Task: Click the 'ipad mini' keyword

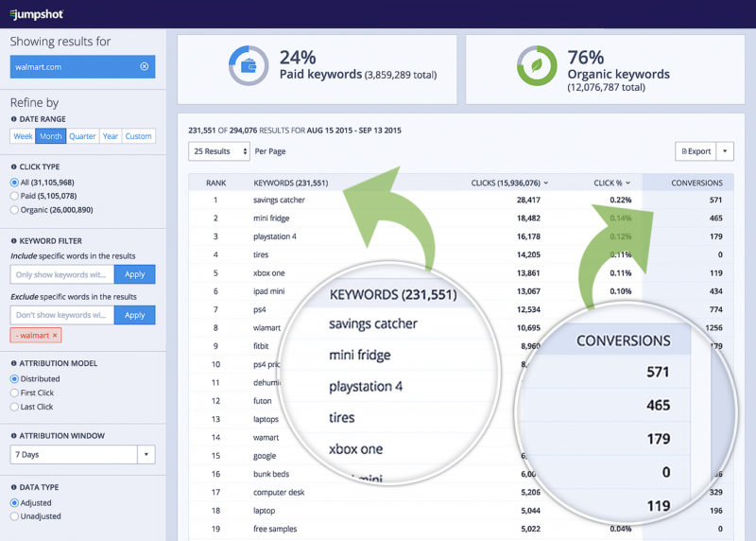Action: [x=269, y=291]
